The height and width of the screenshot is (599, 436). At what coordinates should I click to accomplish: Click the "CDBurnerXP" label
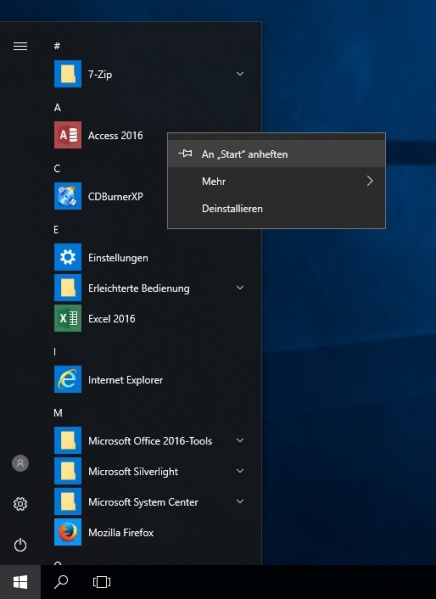[x=116, y=196]
